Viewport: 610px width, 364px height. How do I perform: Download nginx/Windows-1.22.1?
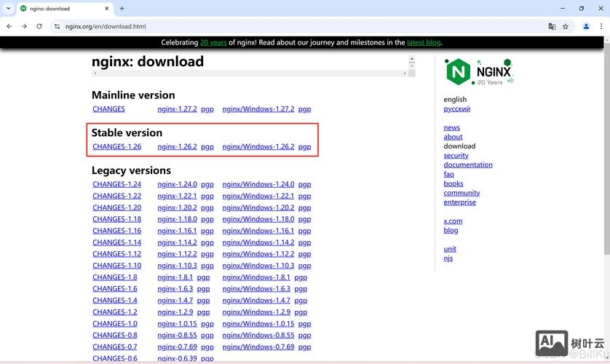click(x=258, y=196)
